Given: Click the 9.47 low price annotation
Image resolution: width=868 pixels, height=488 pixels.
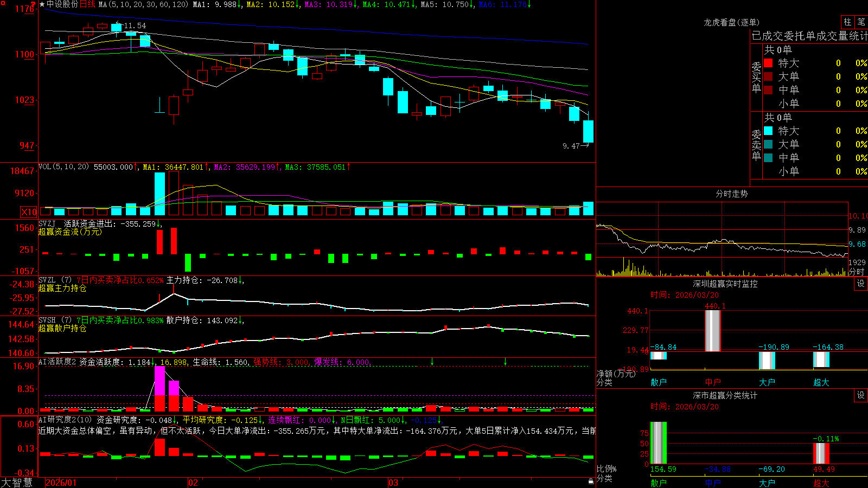Looking at the screenshot, I should (571, 146).
